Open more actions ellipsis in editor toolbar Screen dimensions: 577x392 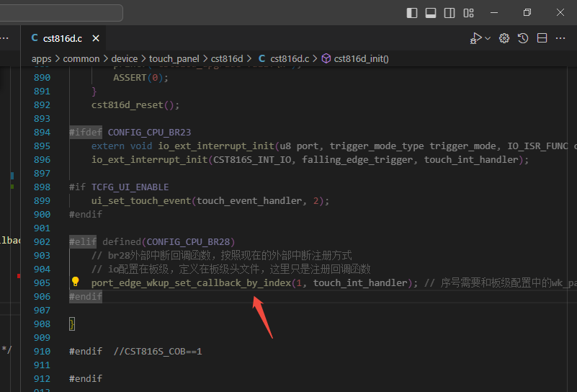coord(560,38)
